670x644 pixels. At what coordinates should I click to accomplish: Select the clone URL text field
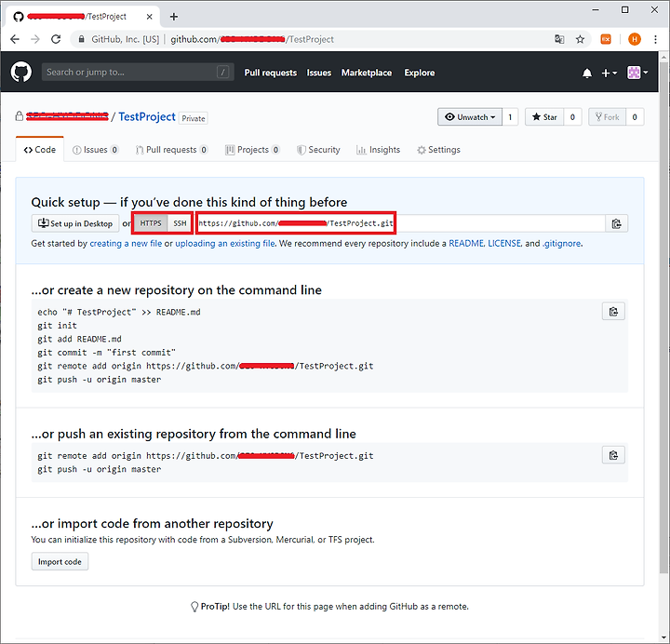click(400, 223)
